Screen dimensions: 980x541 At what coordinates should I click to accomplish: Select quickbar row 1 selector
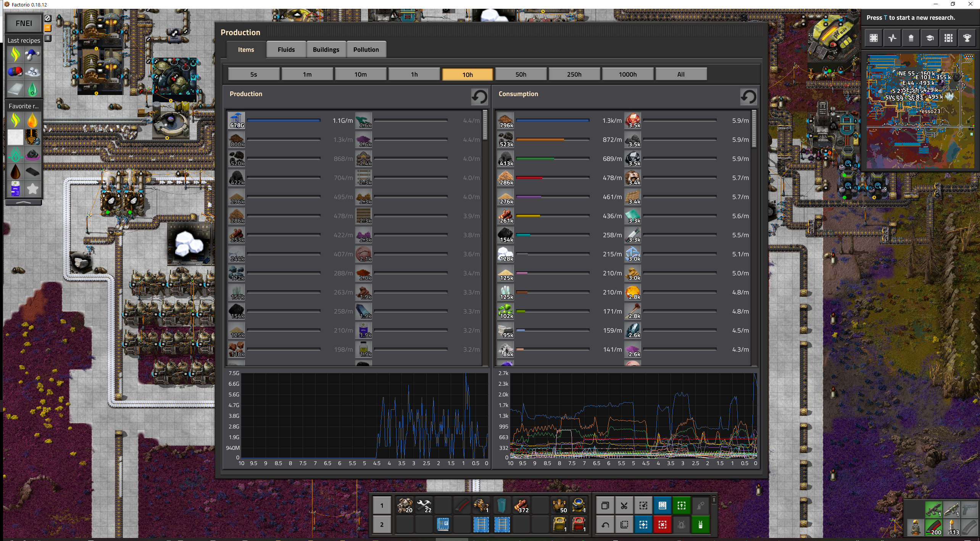[x=382, y=506]
